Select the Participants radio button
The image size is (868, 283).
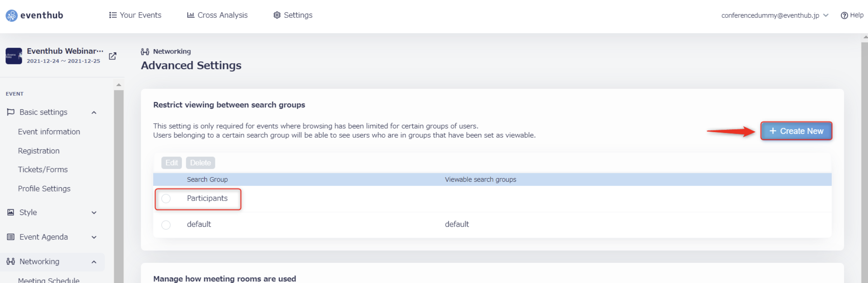(166, 199)
